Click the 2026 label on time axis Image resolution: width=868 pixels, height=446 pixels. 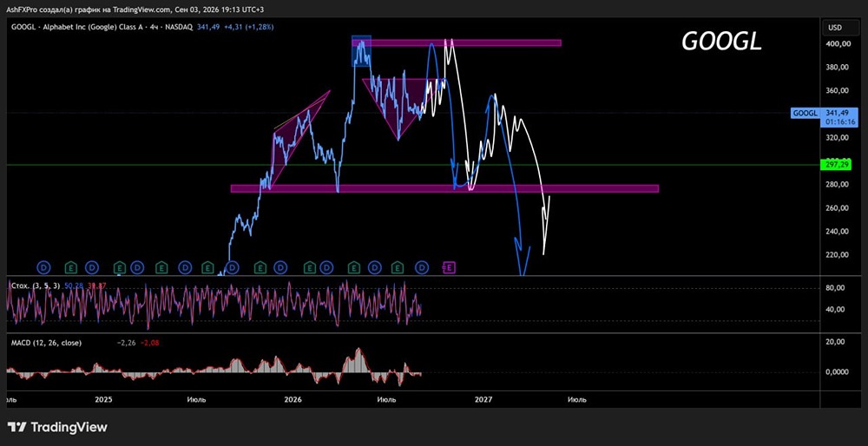pos(293,399)
